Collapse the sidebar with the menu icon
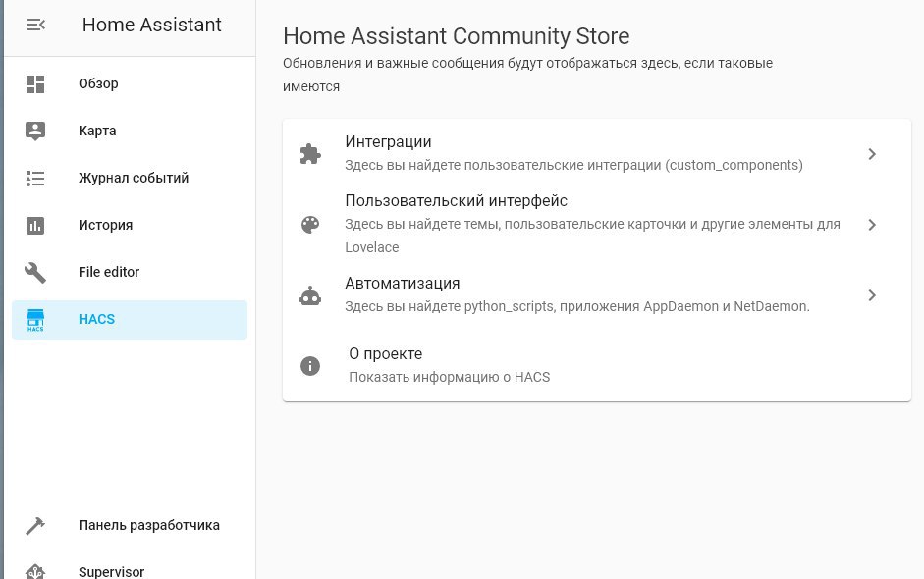Image resolution: width=924 pixels, height=579 pixels. pos(36,26)
